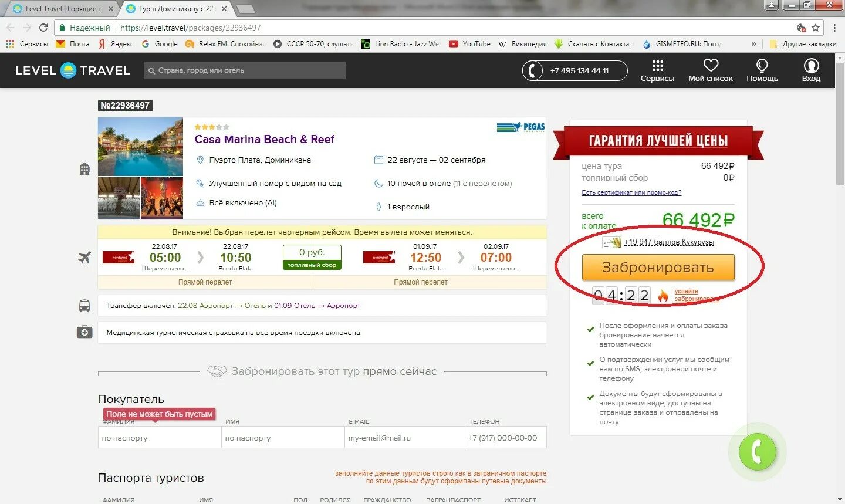The height and width of the screenshot is (504, 845).
Task: Click the Pegas operator logo
Action: click(x=520, y=127)
